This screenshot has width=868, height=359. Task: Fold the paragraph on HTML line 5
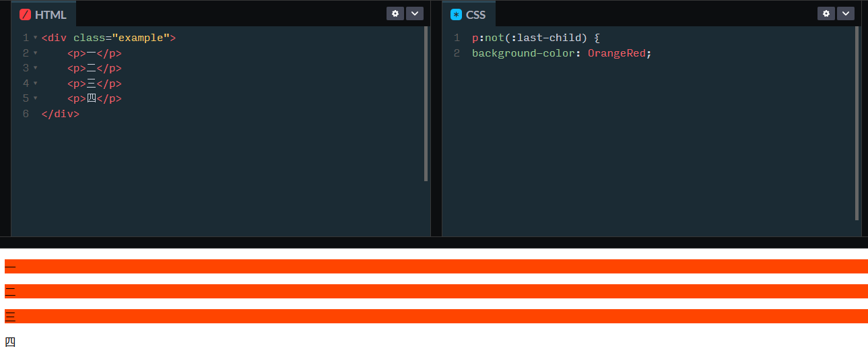coord(35,99)
